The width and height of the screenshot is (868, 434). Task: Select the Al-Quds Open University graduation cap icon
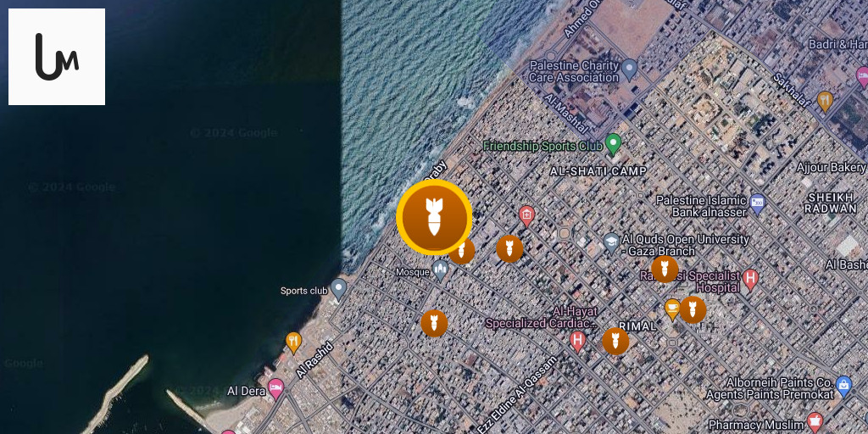[x=611, y=242]
